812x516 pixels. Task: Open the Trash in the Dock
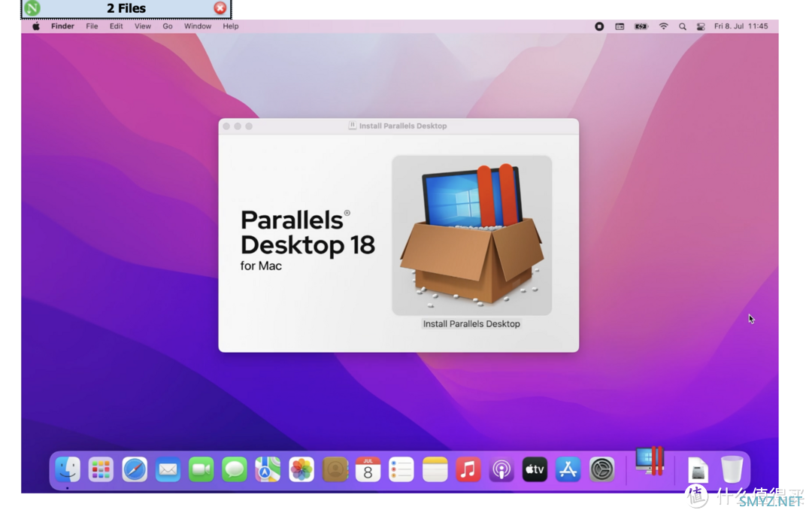click(x=732, y=469)
